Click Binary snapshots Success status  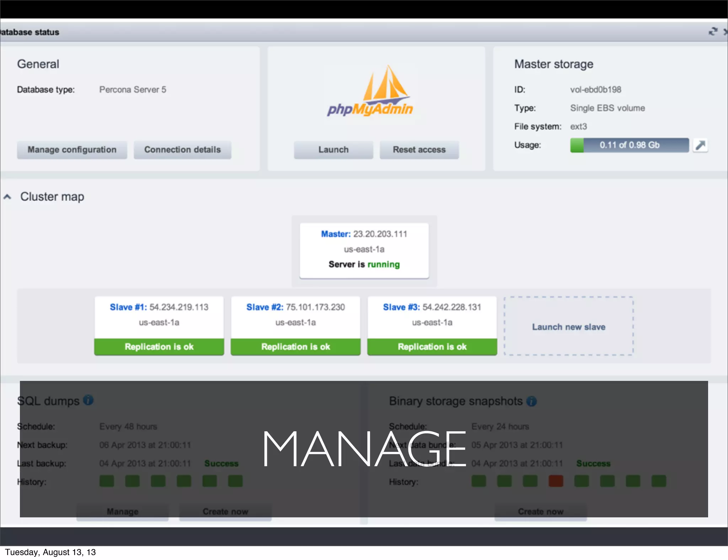tap(593, 463)
